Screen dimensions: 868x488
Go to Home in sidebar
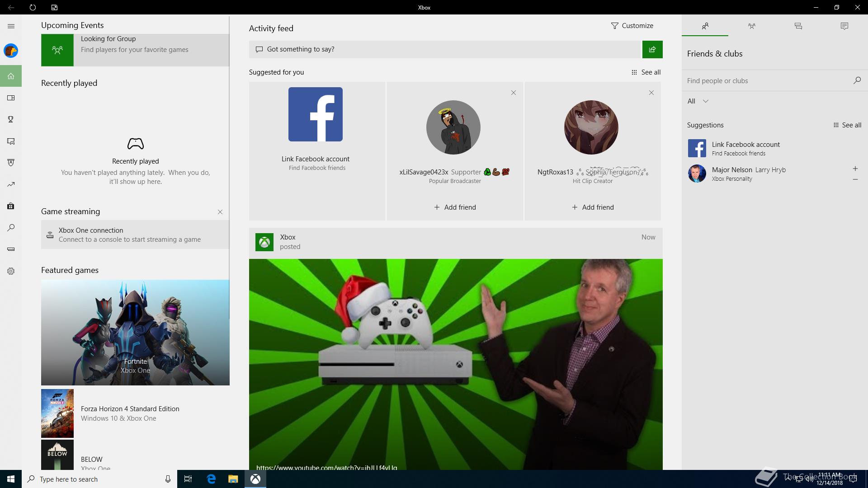[11, 76]
